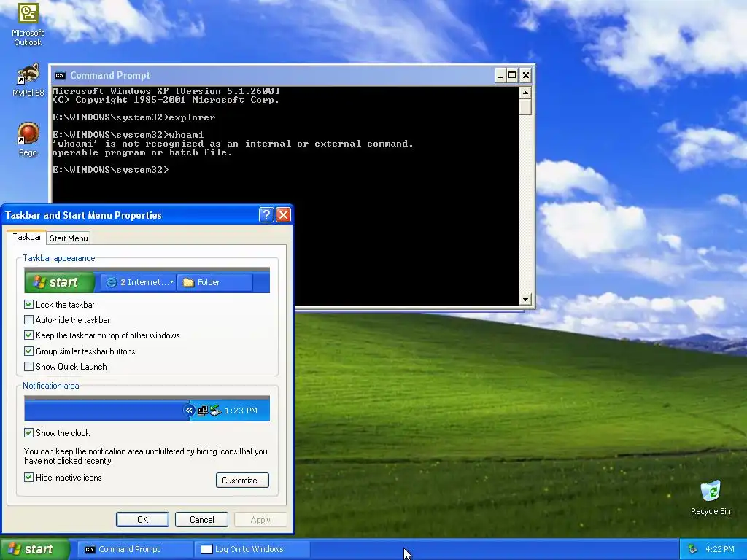747x560 pixels.
Task: Toggle Show the clock checkbox
Action: pos(28,432)
